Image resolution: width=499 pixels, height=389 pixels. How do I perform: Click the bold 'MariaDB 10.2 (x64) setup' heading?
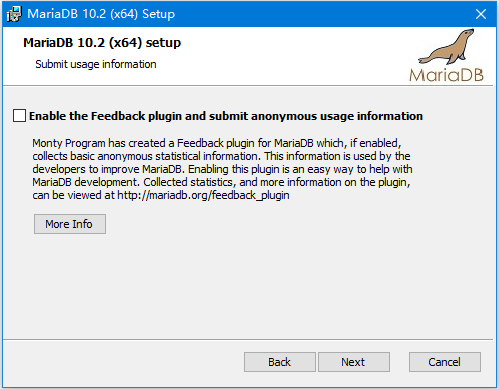(x=102, y=43)
